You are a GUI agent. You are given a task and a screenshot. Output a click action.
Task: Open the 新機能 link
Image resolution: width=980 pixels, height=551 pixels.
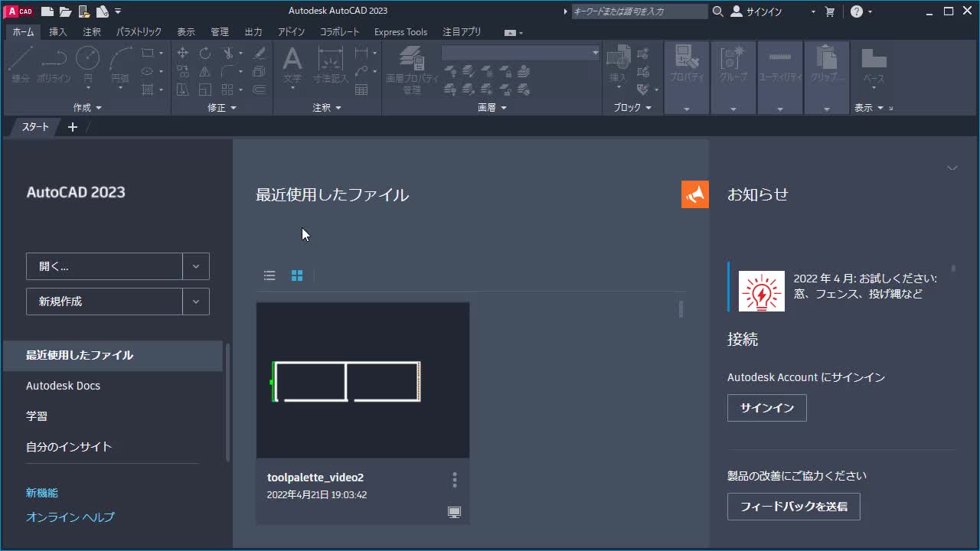[x=42, y=493]
